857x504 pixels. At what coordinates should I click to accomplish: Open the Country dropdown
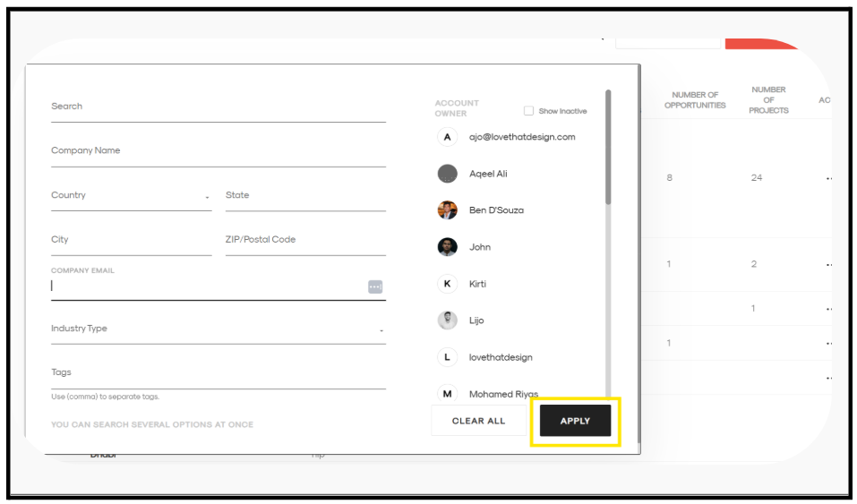point(131,196)
